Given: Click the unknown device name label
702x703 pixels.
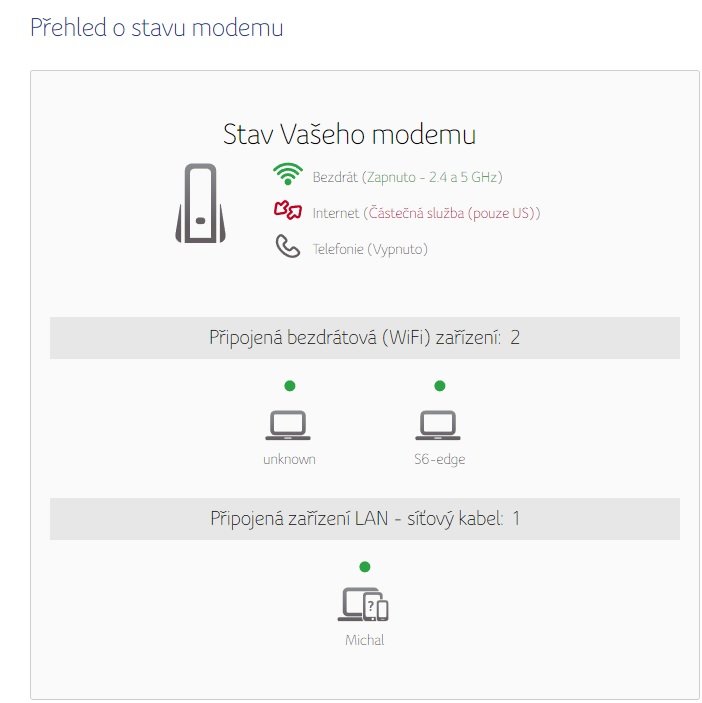Looking at the screenshot, I should (290, 459).
